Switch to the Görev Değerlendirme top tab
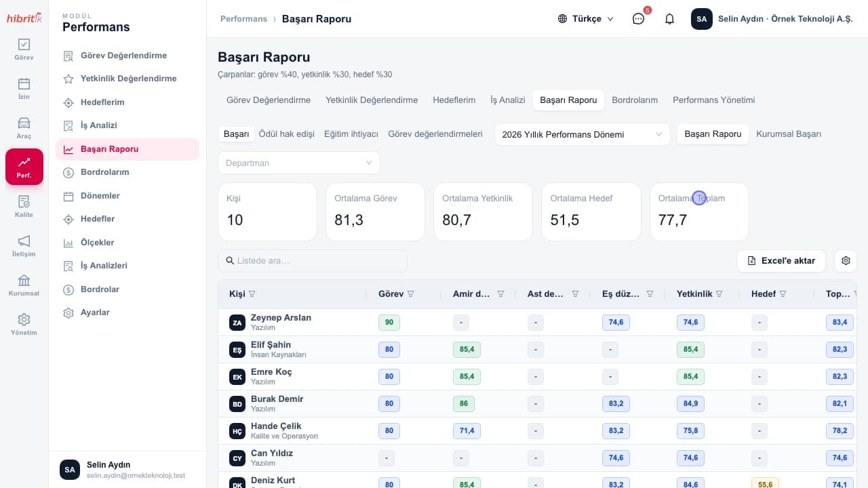 (269, 100)
